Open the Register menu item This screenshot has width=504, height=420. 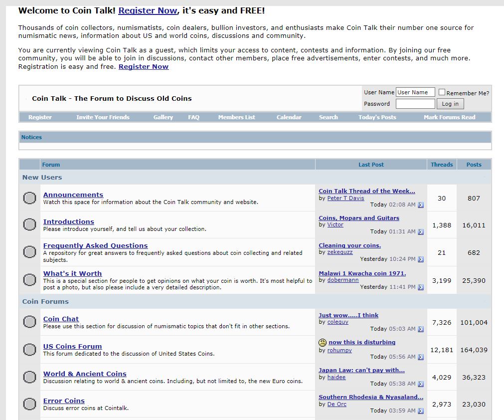pos(40,117)
